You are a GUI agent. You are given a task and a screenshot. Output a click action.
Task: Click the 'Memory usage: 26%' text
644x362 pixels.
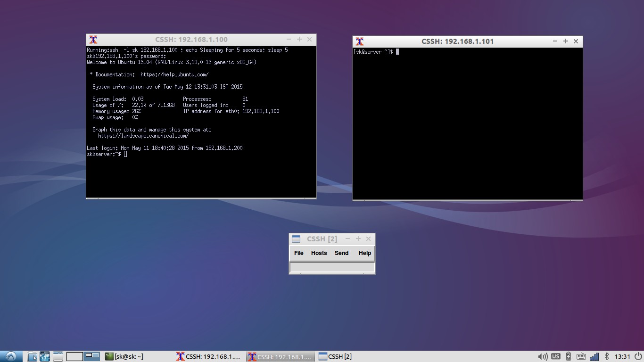pyautogui.click(x=116, y=111)
